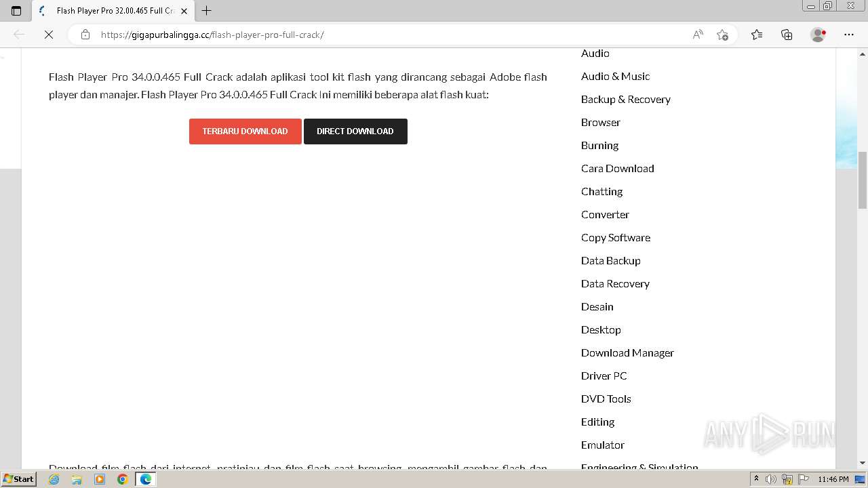Click the Read aloud icon
Screen dimensions: 868x488
point(698,35)
